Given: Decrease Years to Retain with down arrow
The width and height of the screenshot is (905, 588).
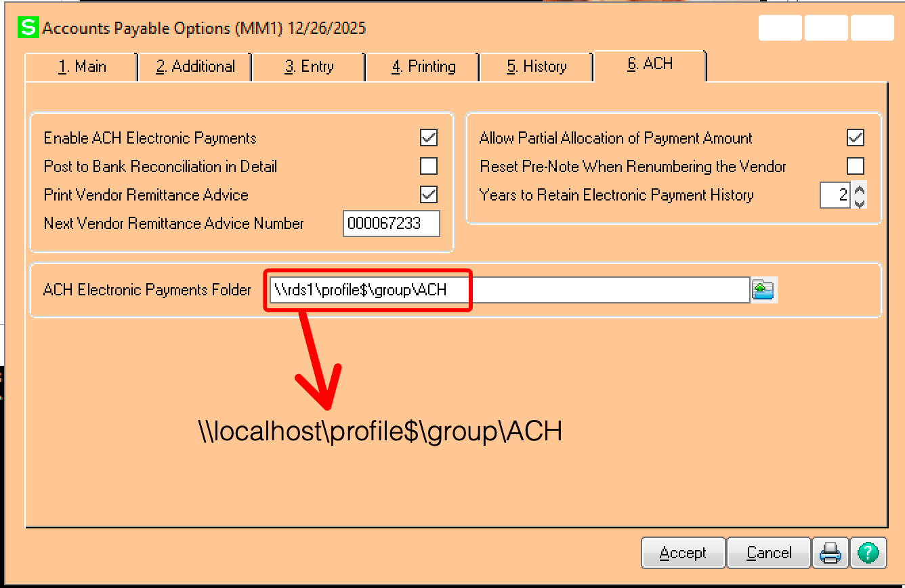Looking at the screenshot, I should (860, 202).
